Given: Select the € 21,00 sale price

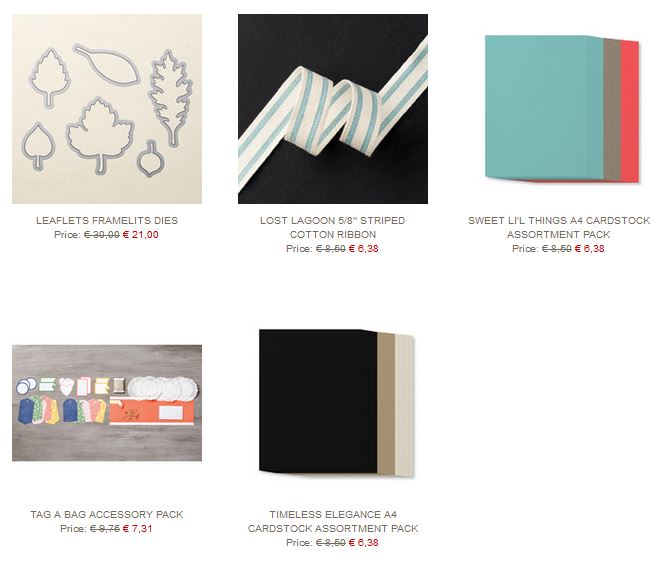Looking at the screenshot, I should pyautogui.click(x=141, y=235).
